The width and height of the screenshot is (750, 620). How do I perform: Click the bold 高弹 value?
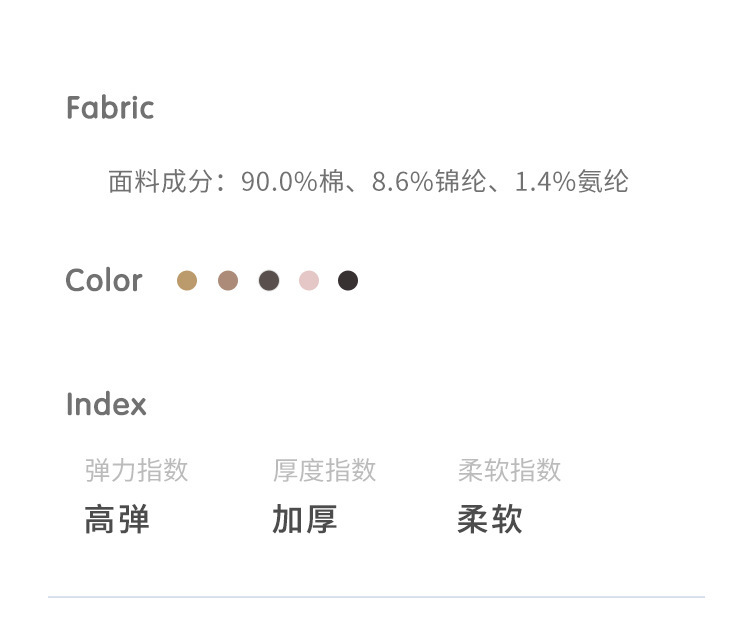click(117, 520)
